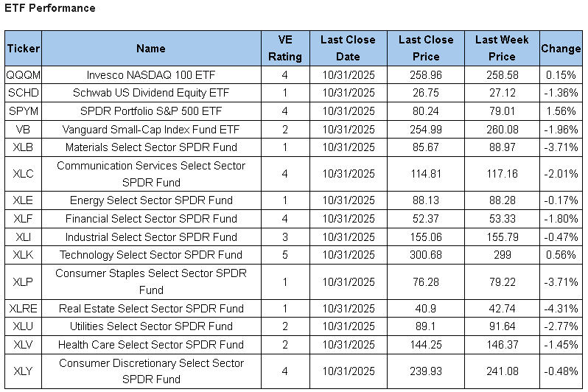Click the ETF Performance heading
588x392 pixels.
point(50,8)
